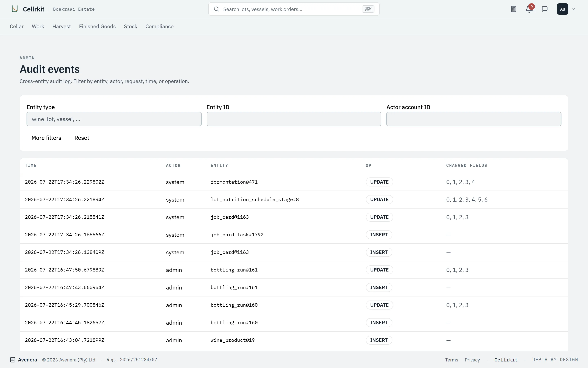
Task: Click the Reset button
Action: [82, 138]
